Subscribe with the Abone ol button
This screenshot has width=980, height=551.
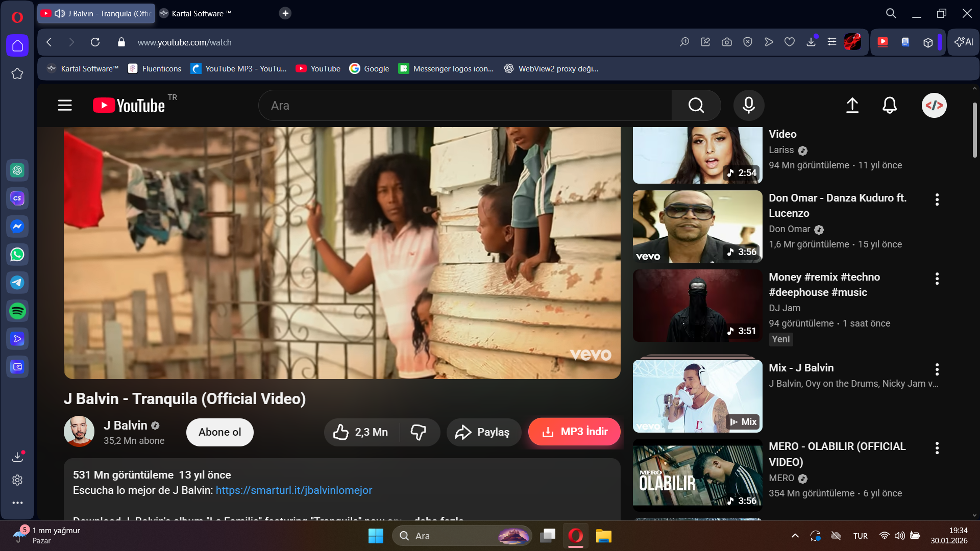(220, 432)
